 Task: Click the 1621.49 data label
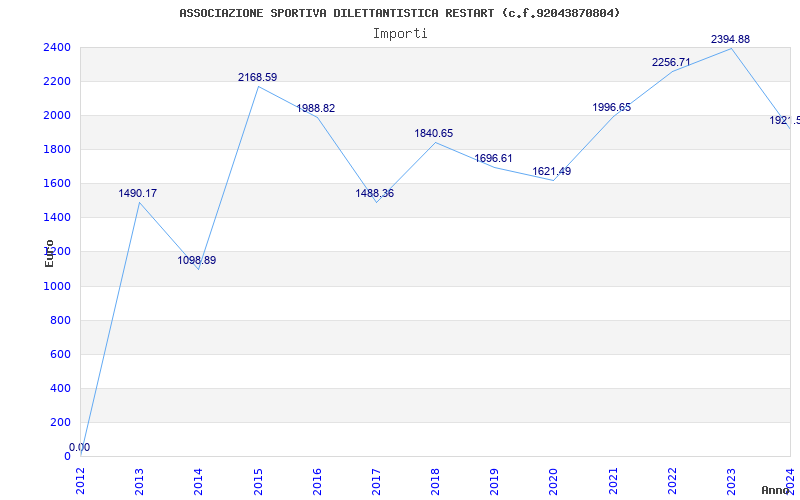pos(552,171)
